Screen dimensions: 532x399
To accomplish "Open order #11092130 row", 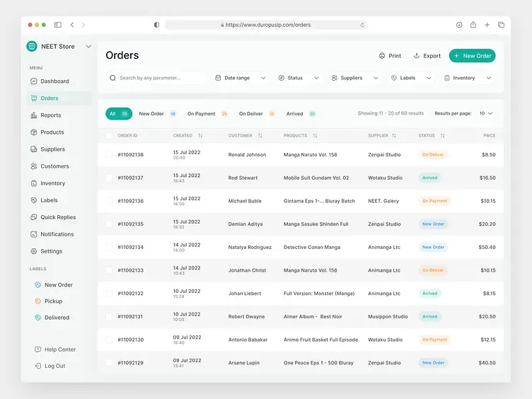I will (x=301, y=340).
